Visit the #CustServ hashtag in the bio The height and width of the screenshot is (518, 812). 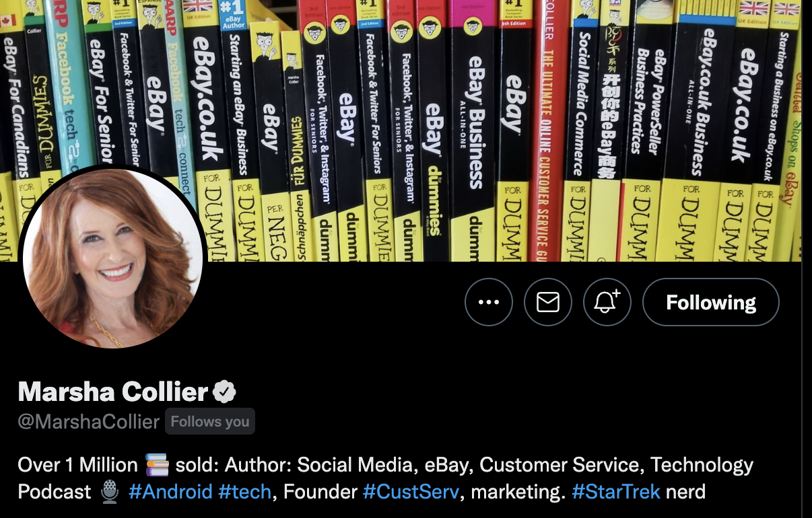click(x=411, y=492)
